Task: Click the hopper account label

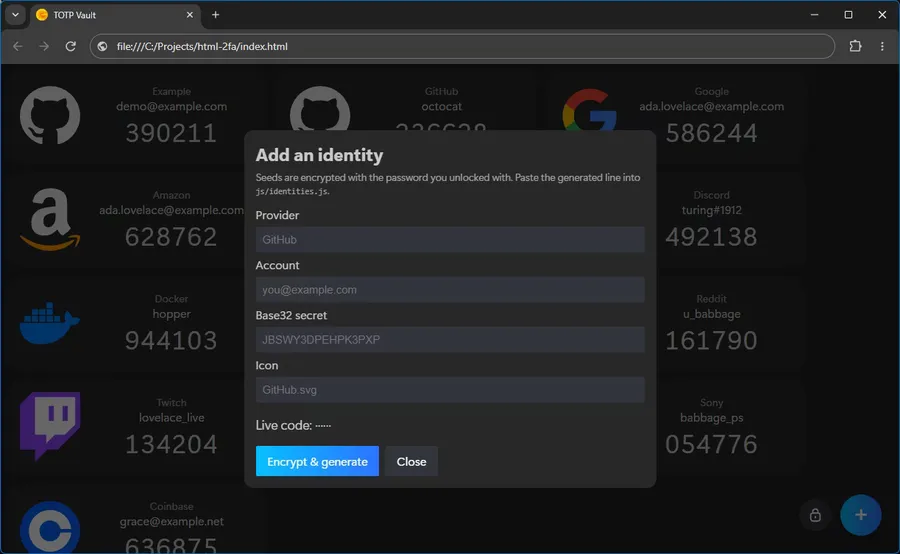Action: coord(172,314)
